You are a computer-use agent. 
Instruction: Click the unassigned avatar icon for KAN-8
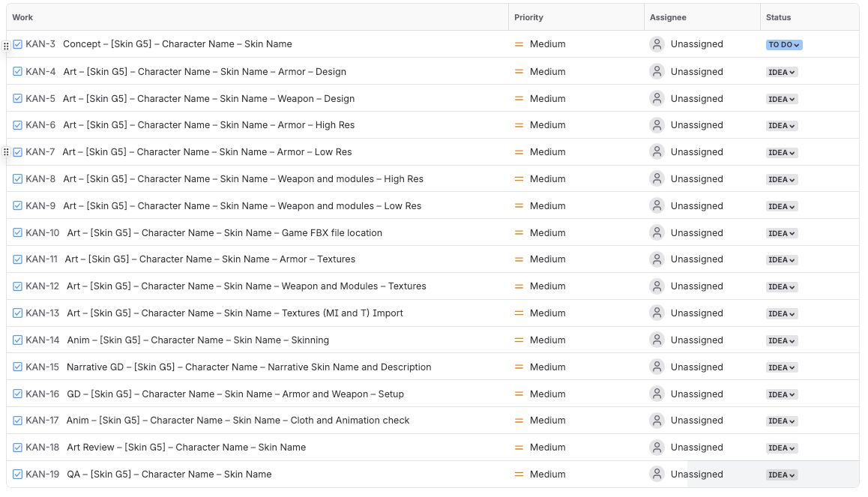[657, 179]
